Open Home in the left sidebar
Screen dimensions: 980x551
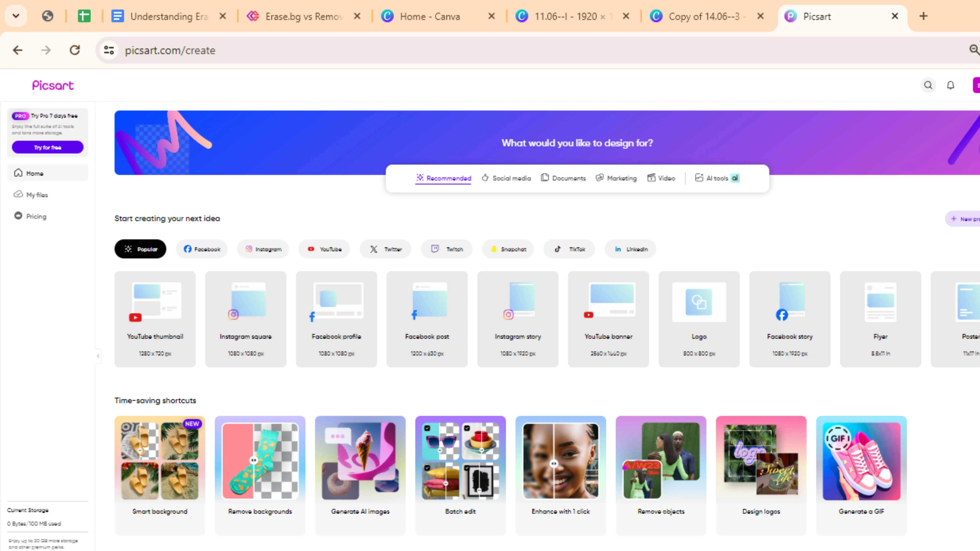coord(48,173)
